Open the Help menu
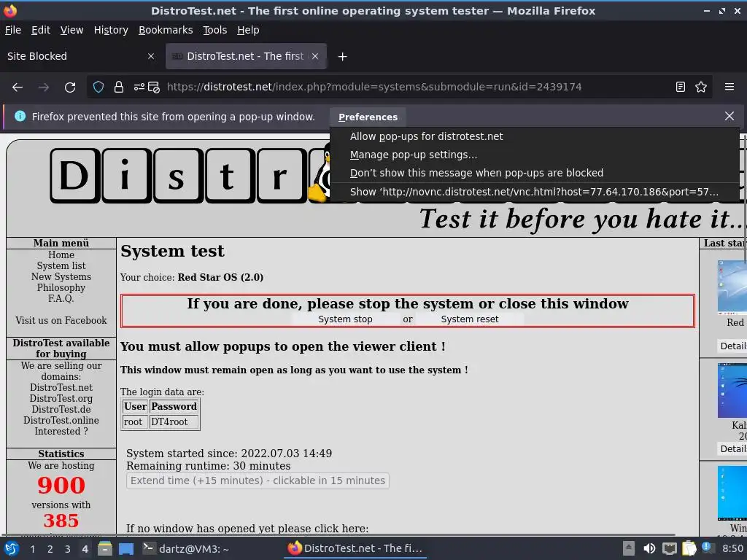Screen dimensions: 747x560 coord(248,30)
